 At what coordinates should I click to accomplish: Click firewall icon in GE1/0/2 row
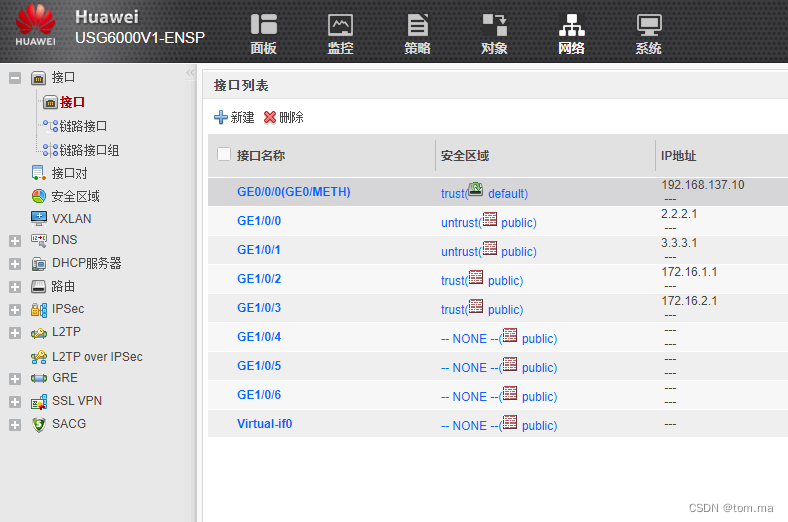click(476, 277)
